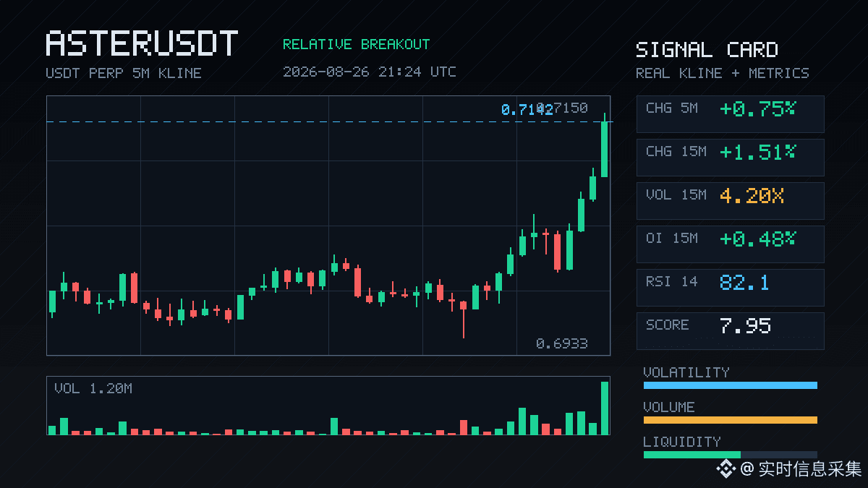The image size is (868, 488).
Task: Click the dashed current-price line
Action: (x=329, y=121)
